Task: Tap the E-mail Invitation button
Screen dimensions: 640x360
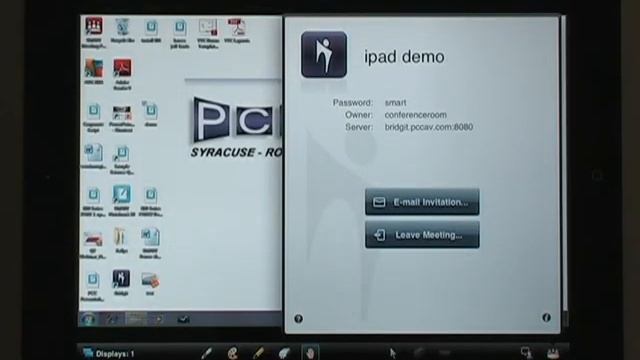Action: [x=422, y=202]
